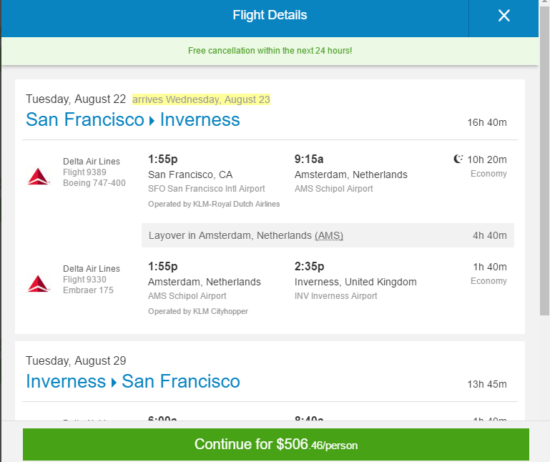Click San Francisco, CA departure city

point(190,174)
